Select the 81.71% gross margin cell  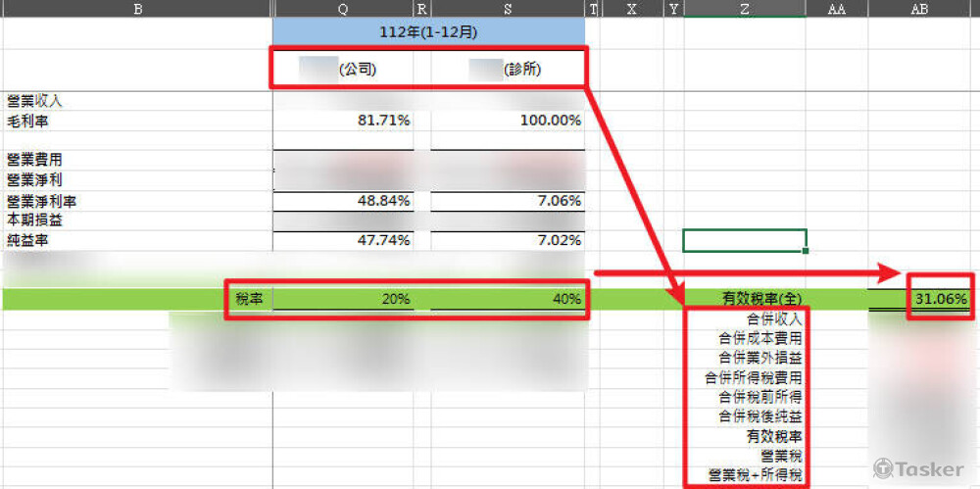pos(343,121)
